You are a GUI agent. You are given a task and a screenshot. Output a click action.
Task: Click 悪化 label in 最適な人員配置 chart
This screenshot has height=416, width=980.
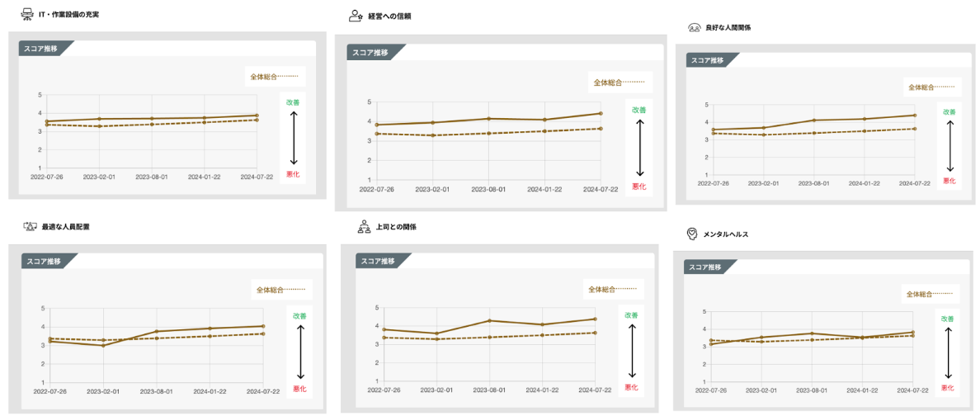pyautogui.click(x=300, y=389)
